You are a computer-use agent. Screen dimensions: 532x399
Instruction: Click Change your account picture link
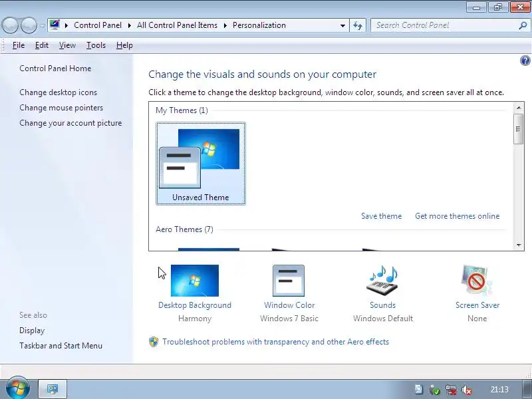tap(70, 123)
